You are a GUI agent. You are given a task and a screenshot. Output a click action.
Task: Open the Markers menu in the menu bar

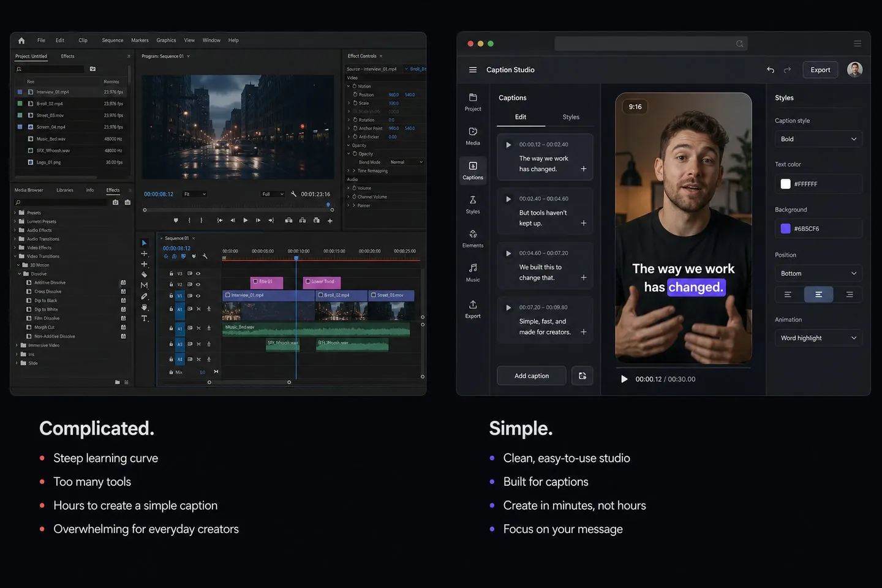[140, 40]
